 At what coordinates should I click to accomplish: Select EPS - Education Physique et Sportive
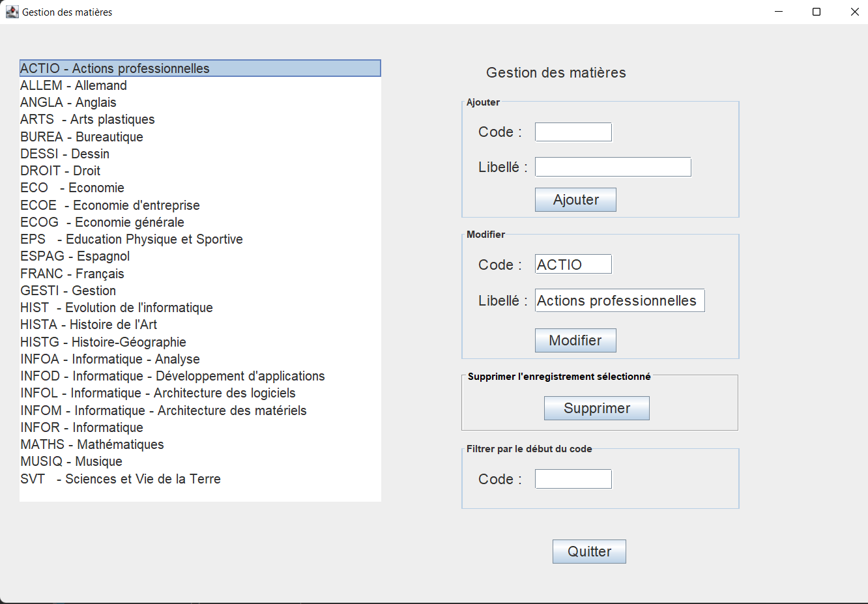pyautogui.click(x=131, y=239)
